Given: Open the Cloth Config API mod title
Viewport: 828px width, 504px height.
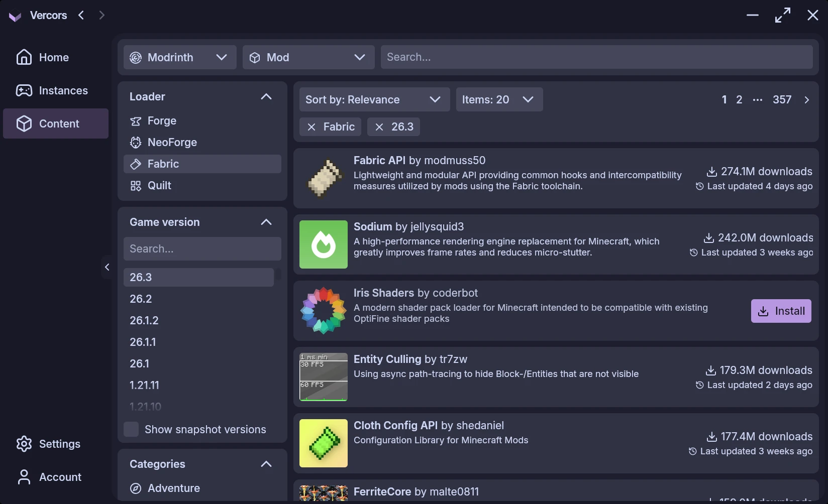Looking at the screenshot, I should 395,425.
